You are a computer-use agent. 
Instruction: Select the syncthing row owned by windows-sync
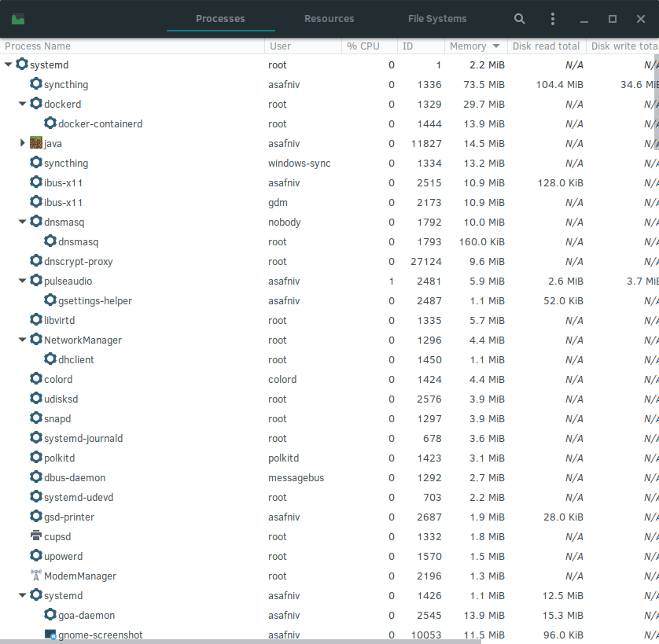click(x=329, y=163)
